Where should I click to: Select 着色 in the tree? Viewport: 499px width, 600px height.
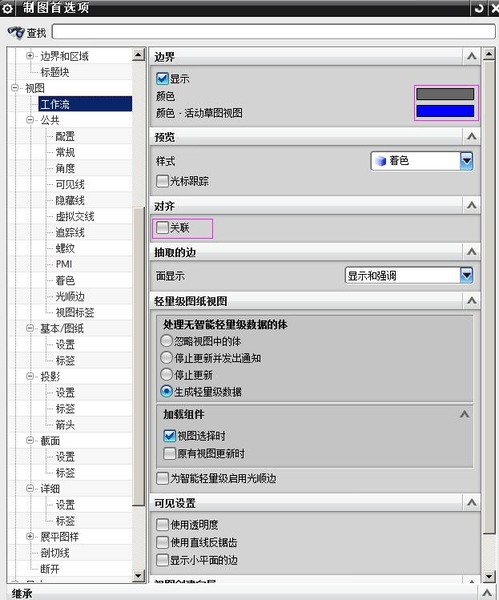coord(65,280)
